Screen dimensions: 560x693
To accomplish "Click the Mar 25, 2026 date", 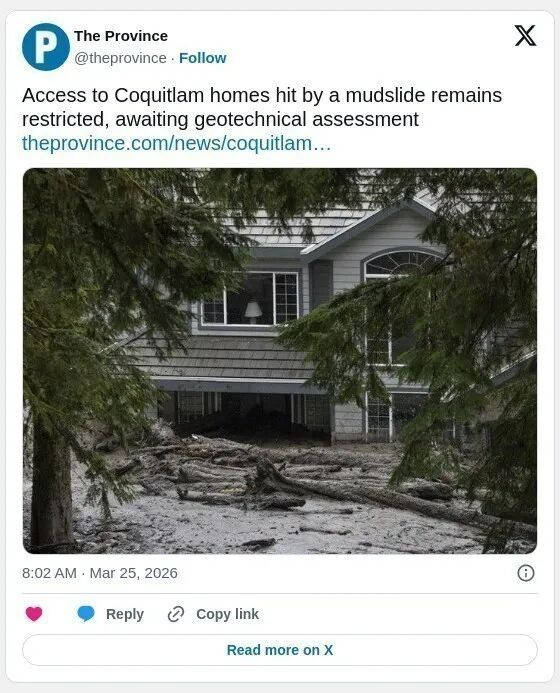I will [133, 573].
